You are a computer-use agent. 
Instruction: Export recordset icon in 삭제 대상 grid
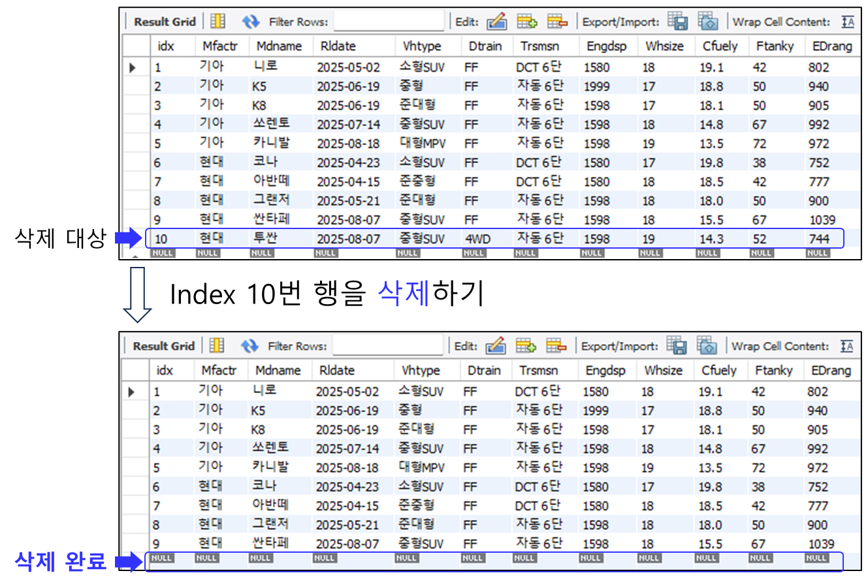pyautogui.click(x=678, y=22)
